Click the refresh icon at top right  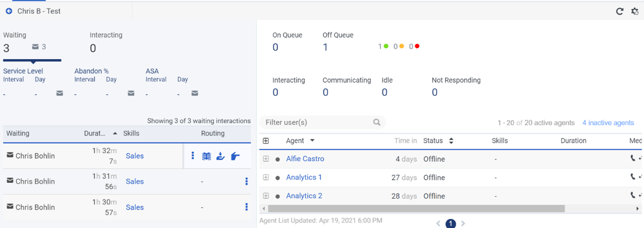click(620, 11)
